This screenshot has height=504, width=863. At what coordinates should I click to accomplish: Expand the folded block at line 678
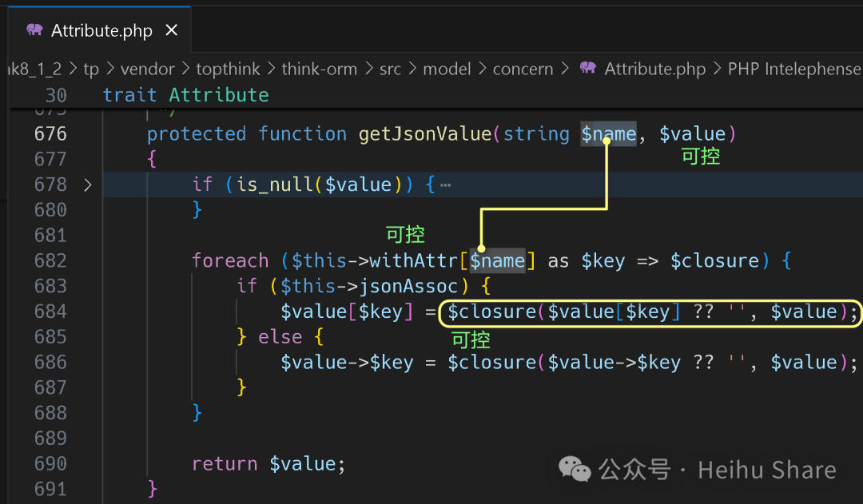pyautogui.click(x=88, y=185)
